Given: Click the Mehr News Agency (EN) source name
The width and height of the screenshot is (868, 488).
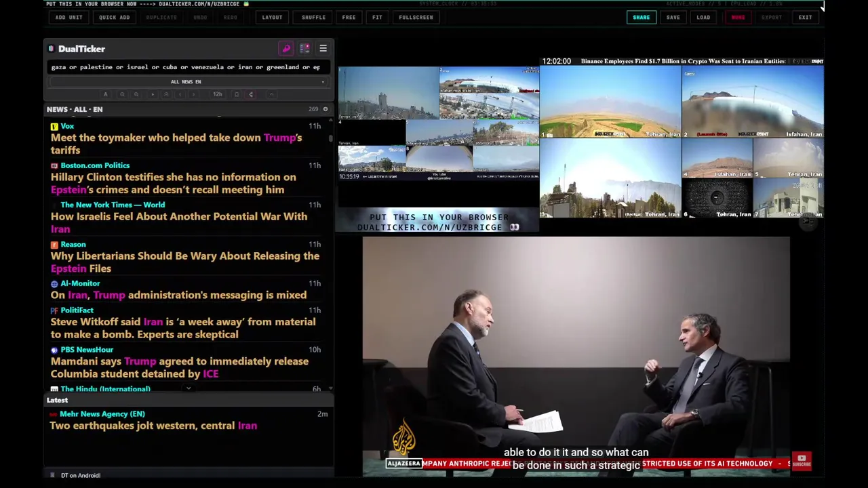Looking at the screenshot, I should (102, 414).
